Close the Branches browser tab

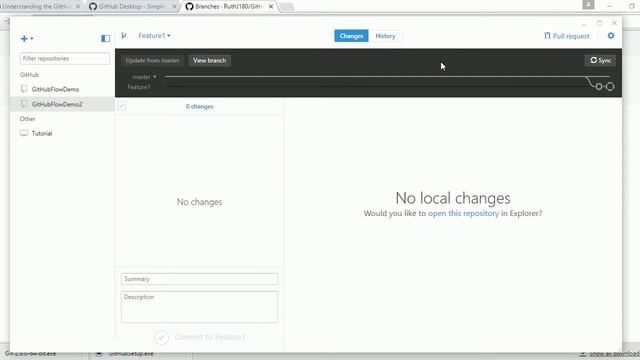[x=271, y=7]
